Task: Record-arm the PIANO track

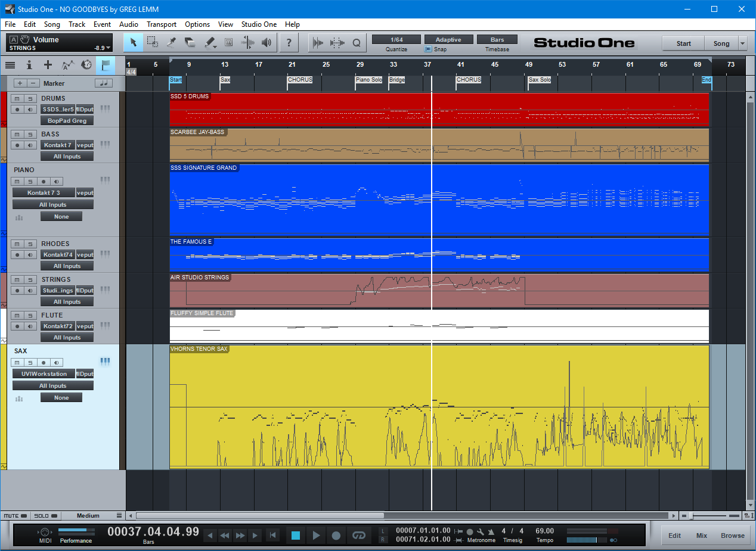Action: tap(43, 181)
